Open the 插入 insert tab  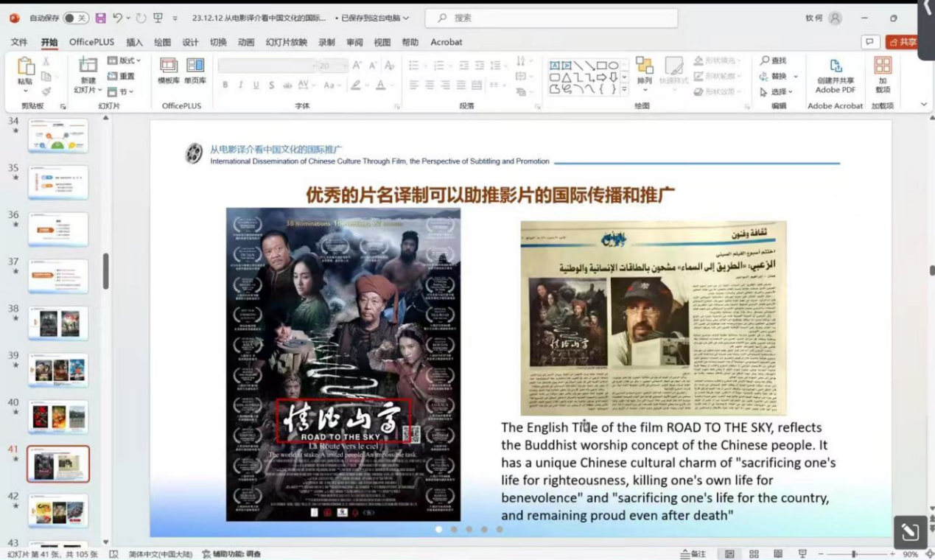coord(134,42)
